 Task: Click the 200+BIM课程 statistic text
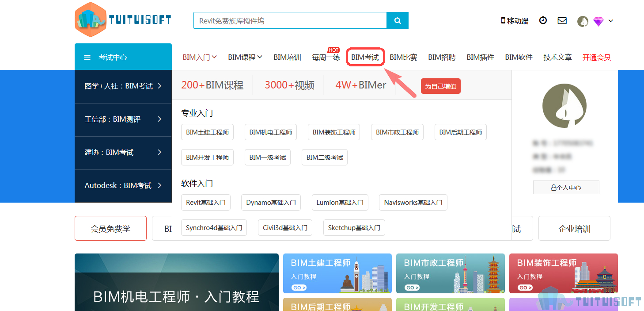click(x=212, y=85)
